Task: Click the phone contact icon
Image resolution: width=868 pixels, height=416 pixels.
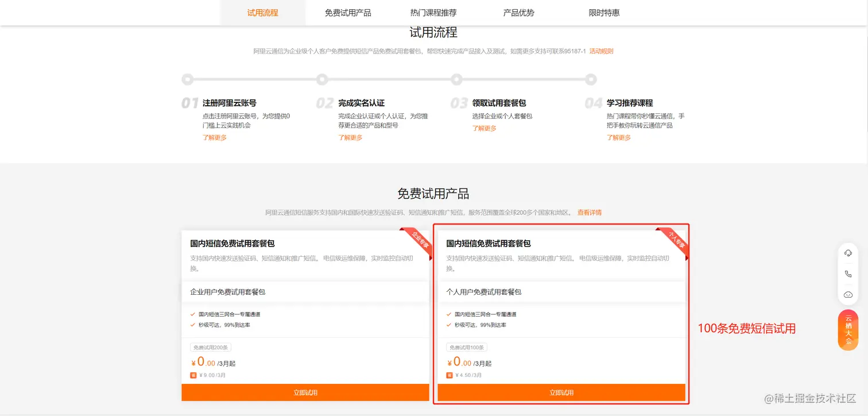Action: [x=848, y=274]
